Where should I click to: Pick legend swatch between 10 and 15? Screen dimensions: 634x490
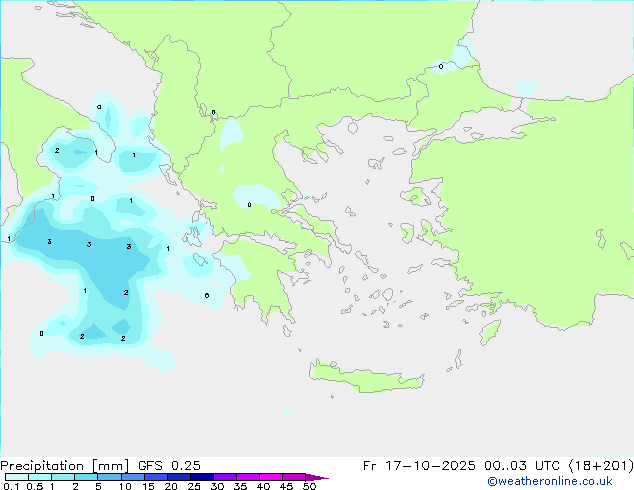click(x=132, y=477)
